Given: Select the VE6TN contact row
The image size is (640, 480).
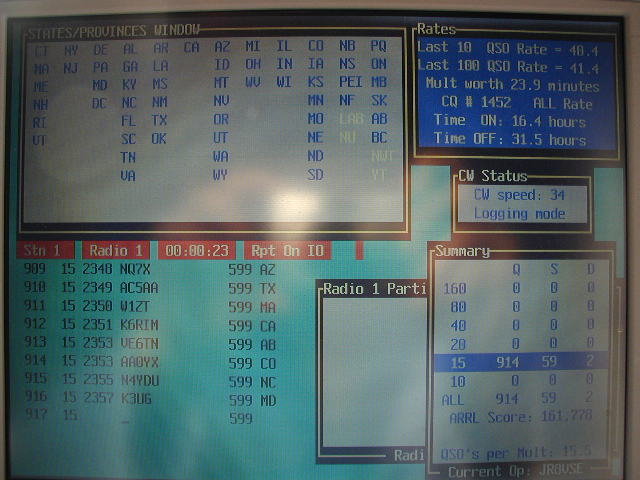Looking at the screenshot, I should tap(150, 343).
